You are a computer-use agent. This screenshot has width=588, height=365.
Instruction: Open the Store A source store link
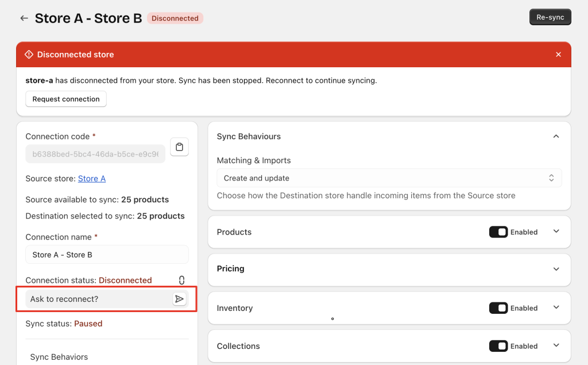92,179
